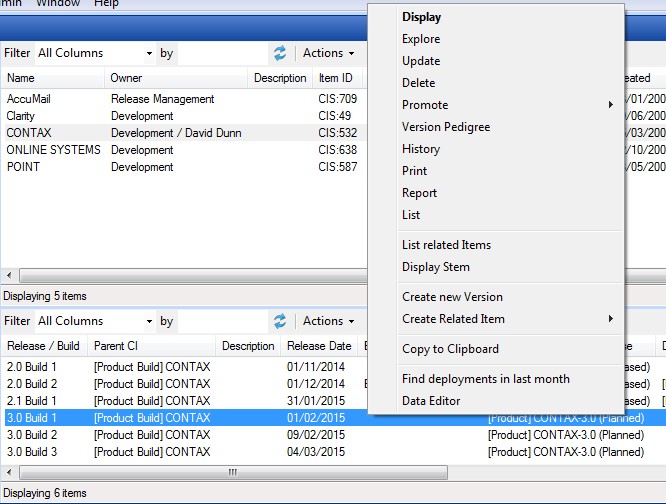Click the refresh icon in lower filter bar
Screen dimensions: 666x504
(x=279, y=321)
